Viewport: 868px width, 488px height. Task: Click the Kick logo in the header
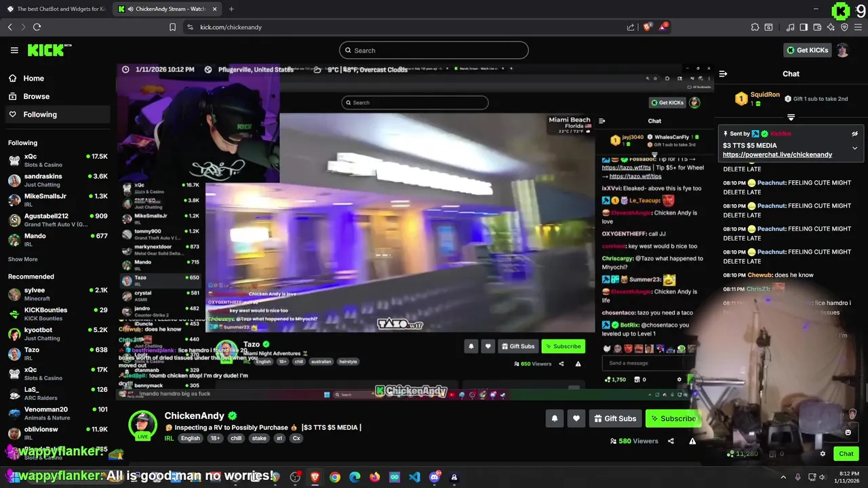49,50
